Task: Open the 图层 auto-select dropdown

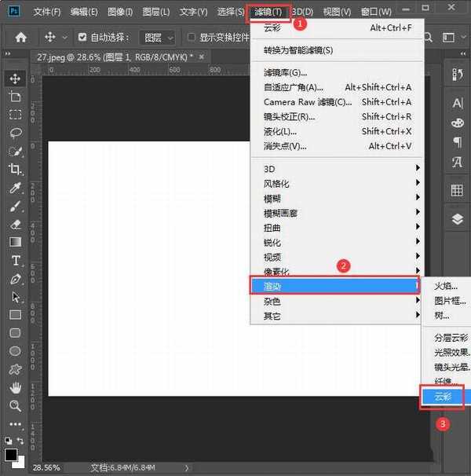Action: (x=158, y=38)
